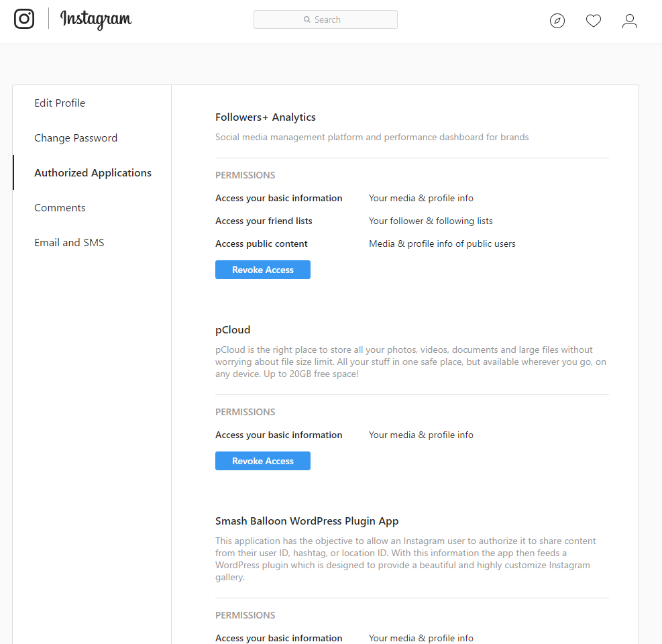Image resolution: width=662 pixels, height=644 pixels.
Task: Revoke access for Followers+ Analytics
Action: 263,270
